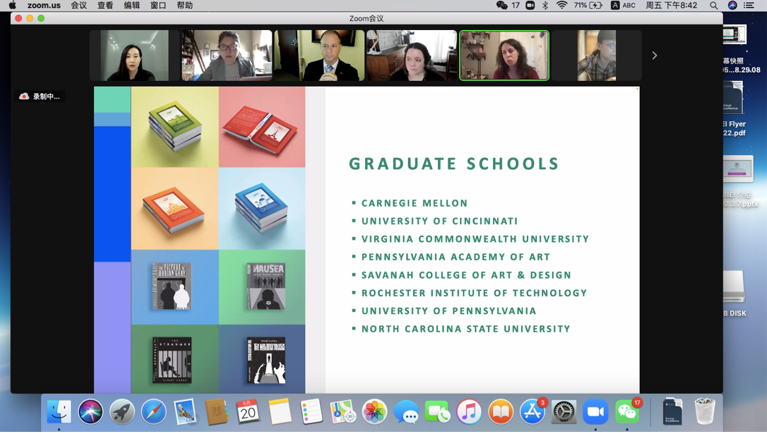767x433 pixels.
Task: Click the Graduate Schools slide heading
Action: click(453, 163)
